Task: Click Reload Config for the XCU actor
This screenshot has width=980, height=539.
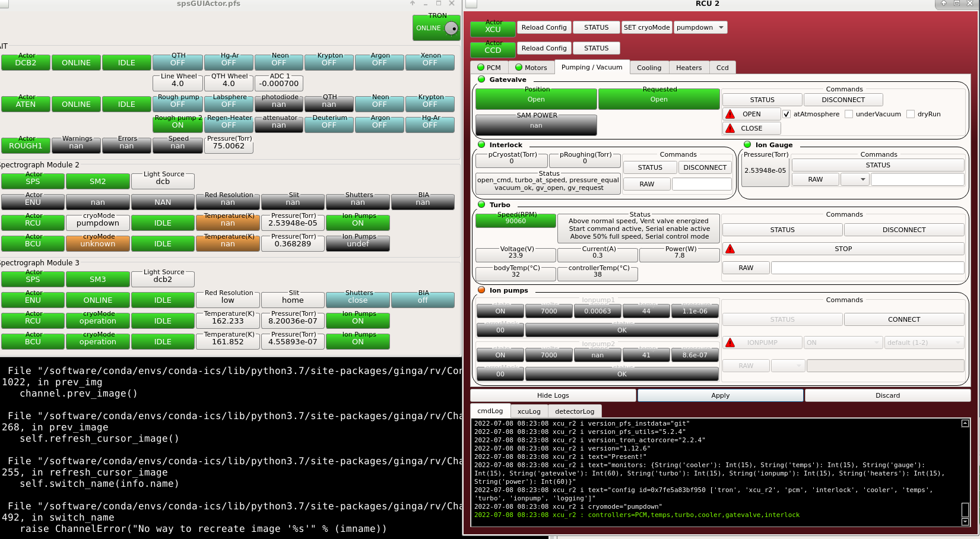Action: 544,27
